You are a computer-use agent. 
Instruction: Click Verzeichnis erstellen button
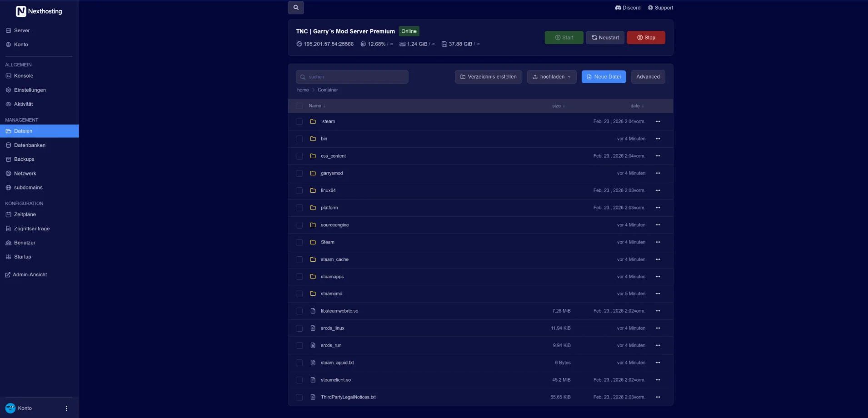pyautogui.click(x=488, y=77)
